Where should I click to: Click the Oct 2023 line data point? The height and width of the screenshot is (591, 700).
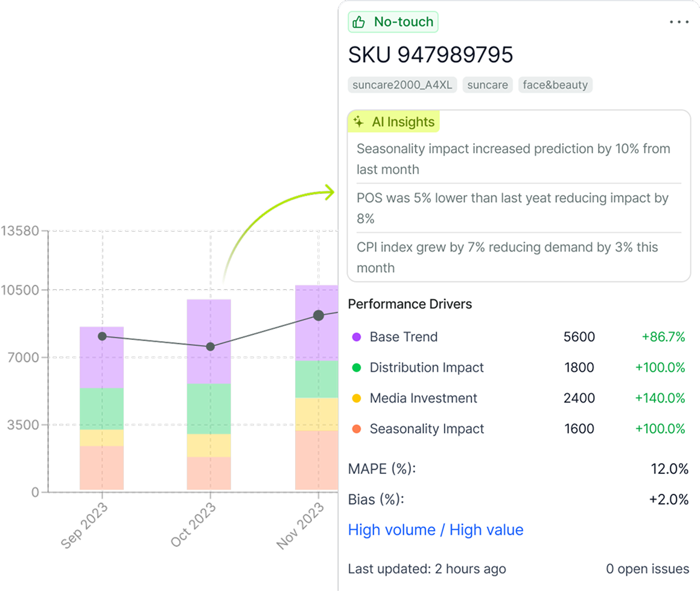210,347
